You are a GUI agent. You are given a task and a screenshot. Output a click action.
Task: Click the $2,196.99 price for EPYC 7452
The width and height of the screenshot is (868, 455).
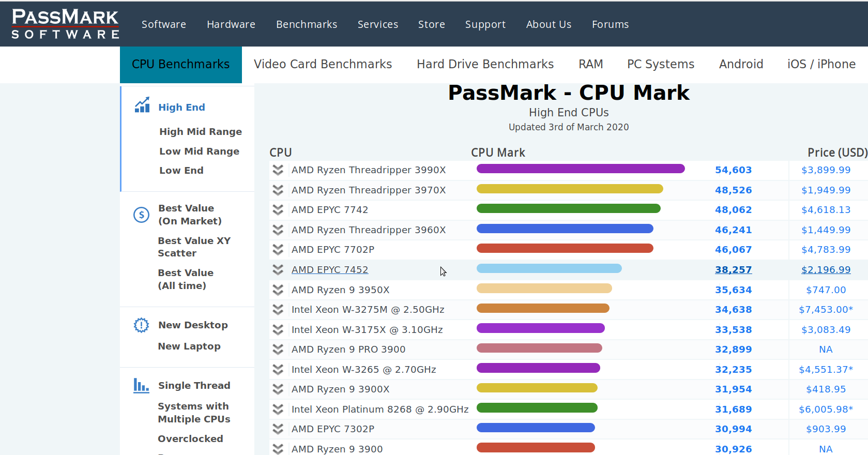tap(826, 270)
